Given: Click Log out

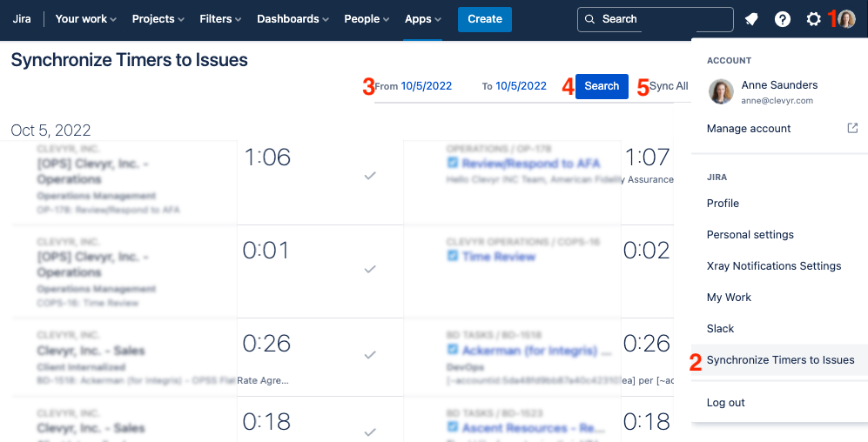Looking at the screenshot, I should 726,403.
